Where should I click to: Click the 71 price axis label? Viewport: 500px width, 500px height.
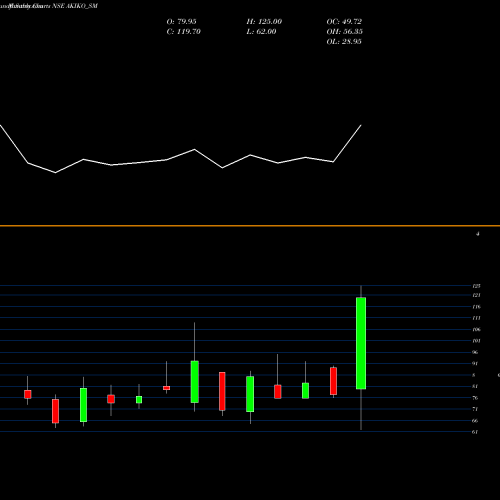tap(475, 409)
